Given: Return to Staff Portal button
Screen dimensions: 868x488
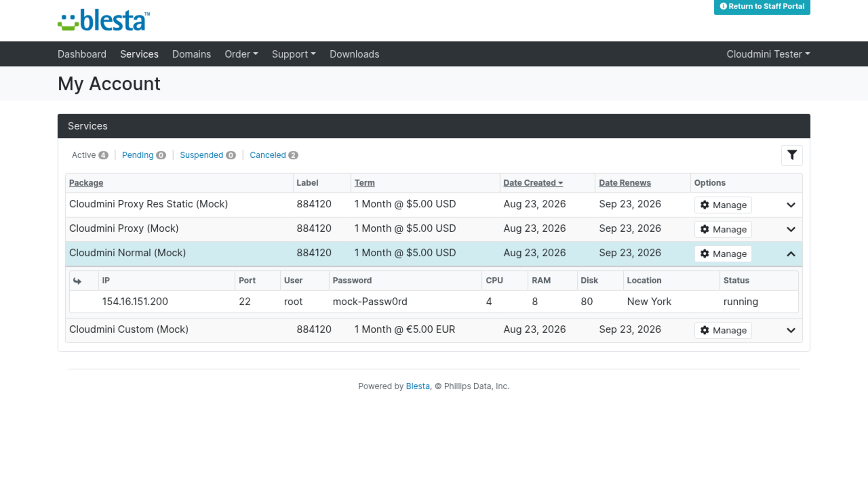Looking at the screenshot, I should tap(762, 7).
